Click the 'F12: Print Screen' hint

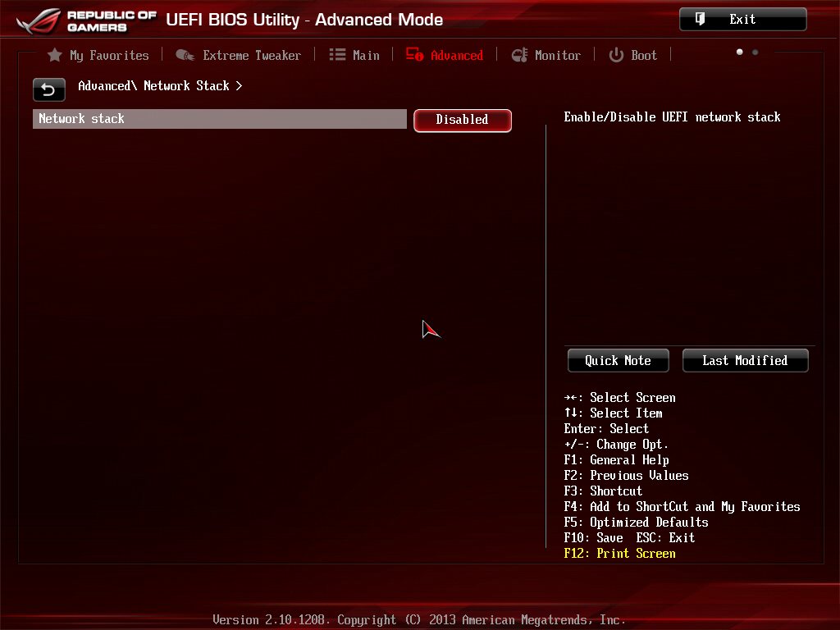[x=620, y=554]
